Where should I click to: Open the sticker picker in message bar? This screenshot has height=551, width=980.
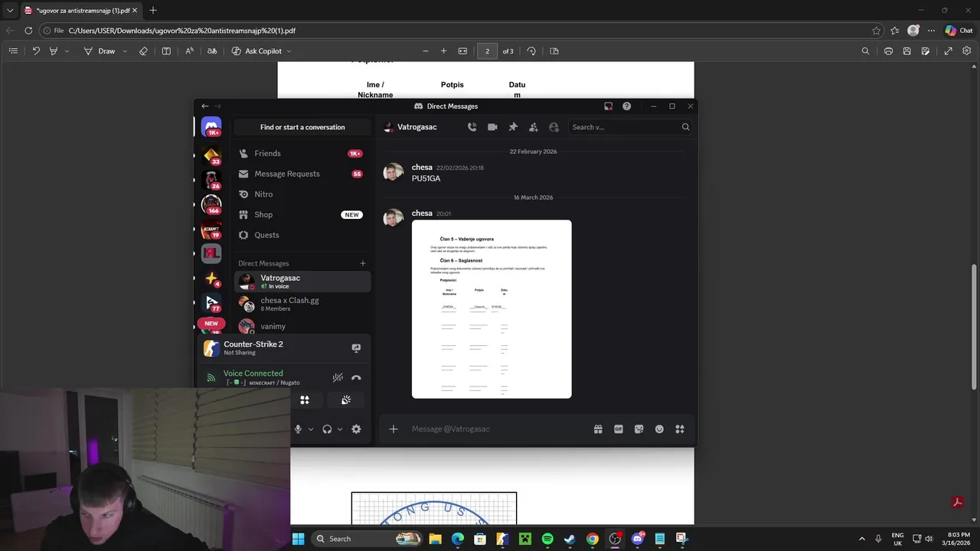point(639,429)
